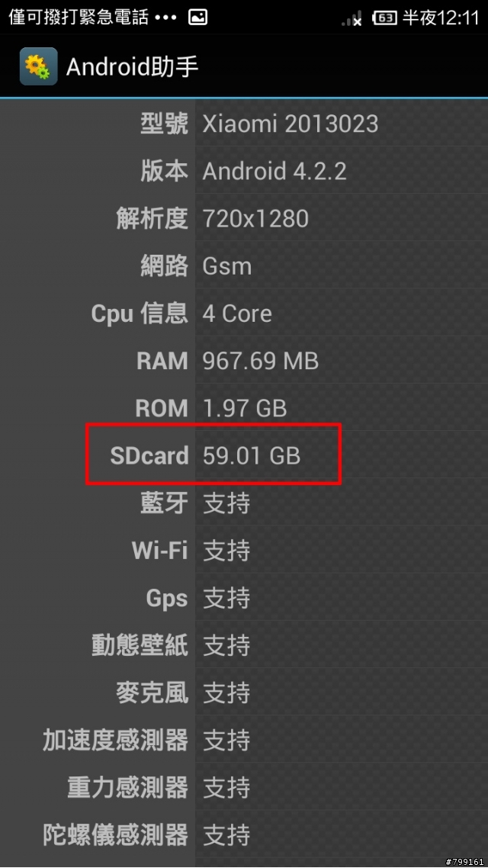Tap the signal strength icon

coord(352,18)
